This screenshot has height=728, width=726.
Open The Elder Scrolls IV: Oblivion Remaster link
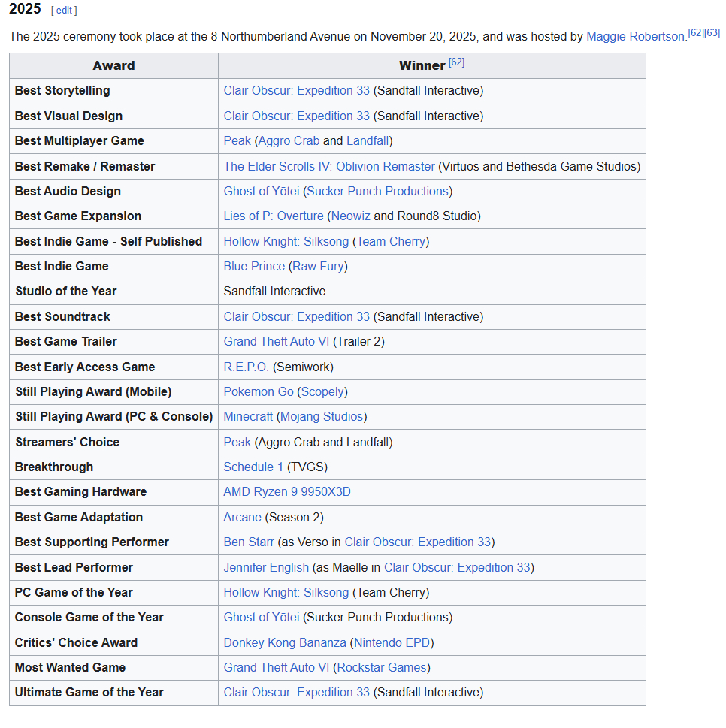click(329, 166)
